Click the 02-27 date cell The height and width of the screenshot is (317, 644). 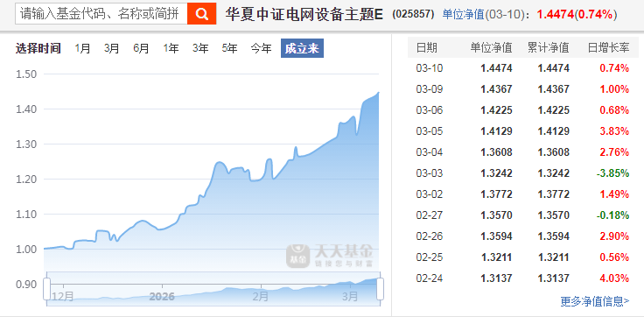430,215
